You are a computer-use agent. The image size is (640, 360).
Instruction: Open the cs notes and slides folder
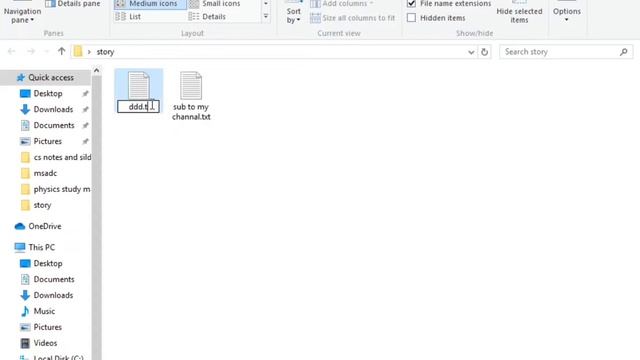[56, 157]
